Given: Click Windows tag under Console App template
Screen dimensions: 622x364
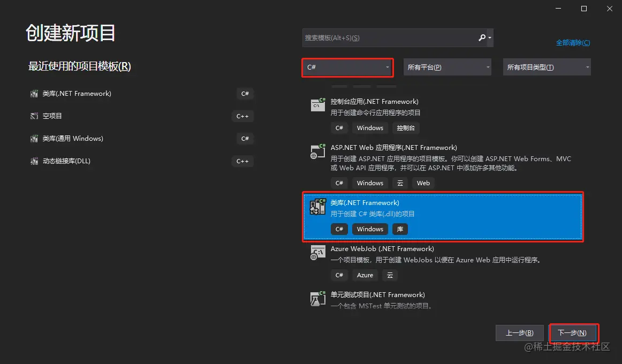Looking at the screenshot, I should [370, 128].
